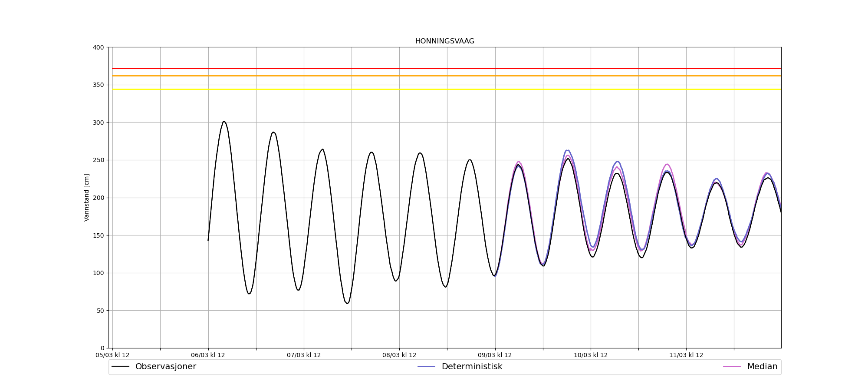Click purple line swatch beside Median
Viewport: 868px width, 391px height.
coord(732,367)
